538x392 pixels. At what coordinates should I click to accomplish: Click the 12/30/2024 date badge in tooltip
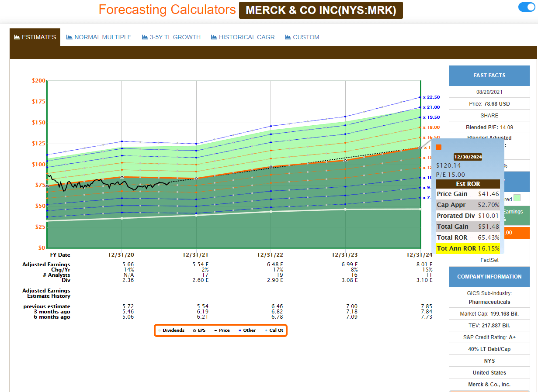point(468,157)
